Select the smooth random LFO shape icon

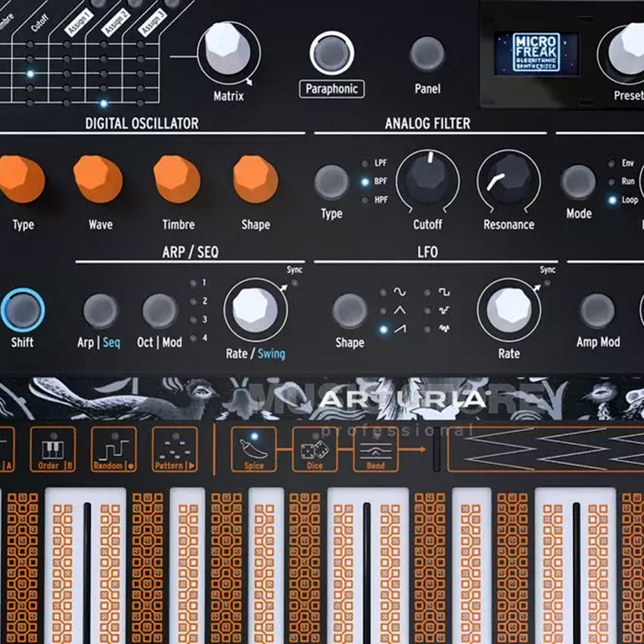(444, 329)
